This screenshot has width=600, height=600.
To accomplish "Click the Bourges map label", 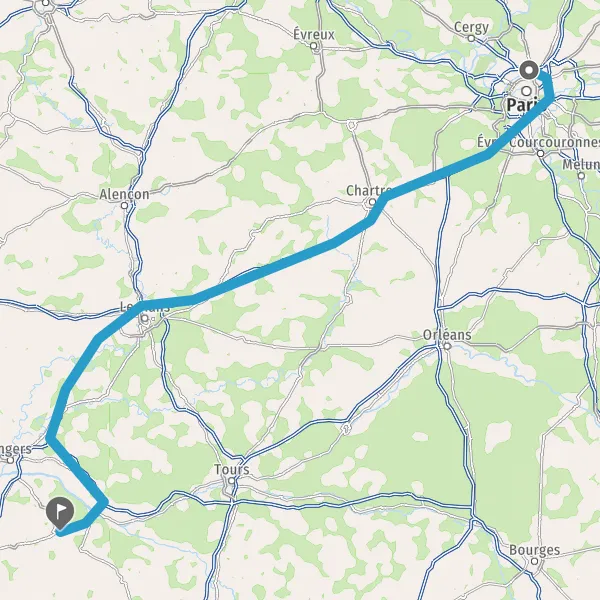I will [535, 550].
